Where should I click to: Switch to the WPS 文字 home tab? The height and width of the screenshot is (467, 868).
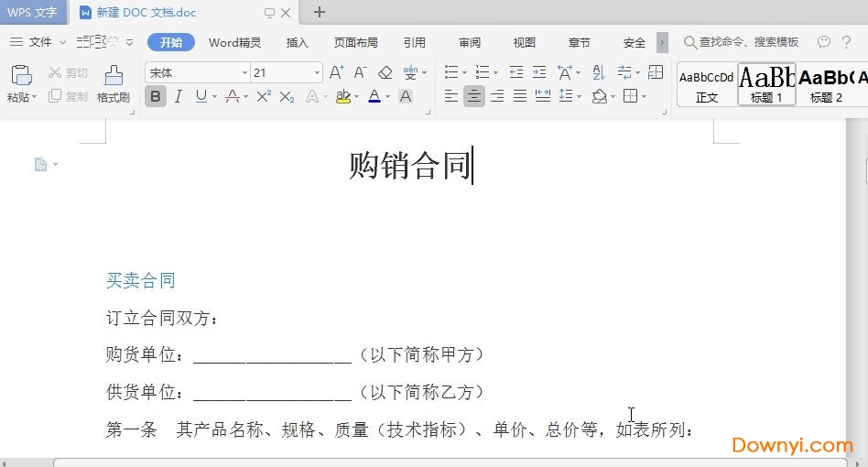[33, 12]
